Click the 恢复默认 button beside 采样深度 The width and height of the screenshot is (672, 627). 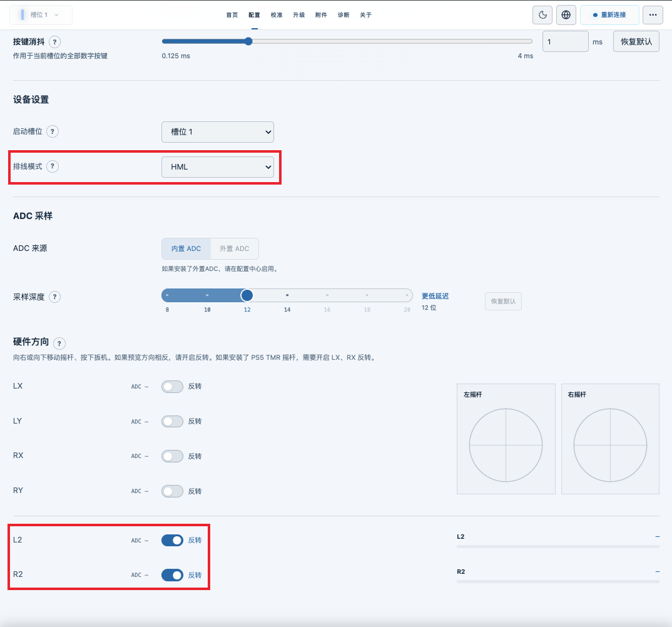tap(503, 301)
